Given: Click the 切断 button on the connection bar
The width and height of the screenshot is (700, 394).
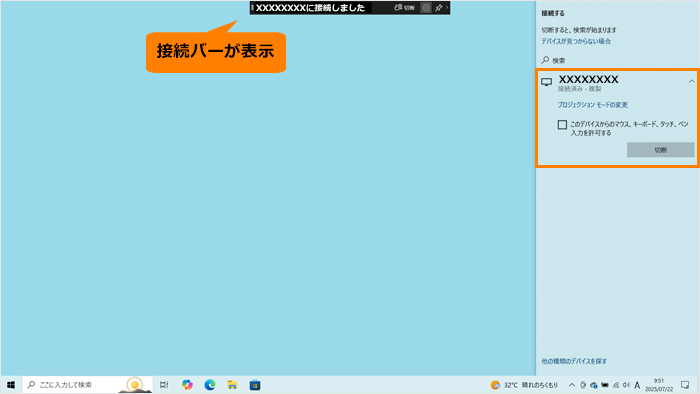Looking at the screenshot, I should click(x=404, y=8).
